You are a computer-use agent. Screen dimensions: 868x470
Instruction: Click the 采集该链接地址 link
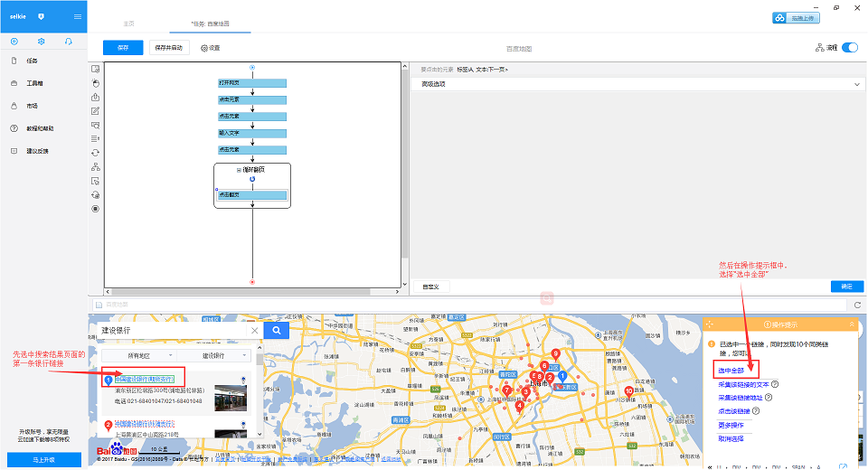tap(741, 398)
